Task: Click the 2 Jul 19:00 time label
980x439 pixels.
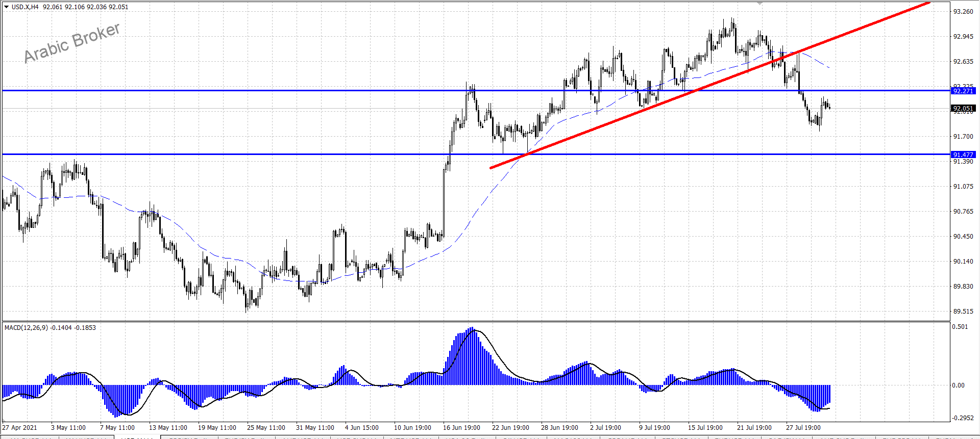Action: [x=605, y=428]
